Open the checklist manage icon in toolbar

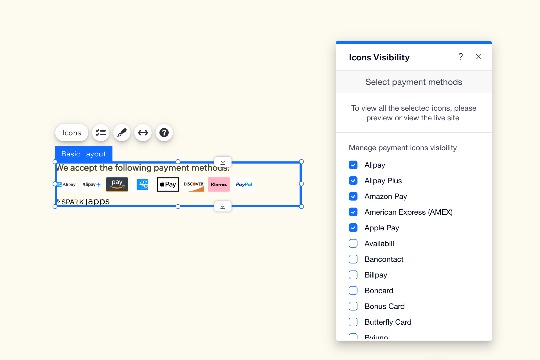click(101, 133)
